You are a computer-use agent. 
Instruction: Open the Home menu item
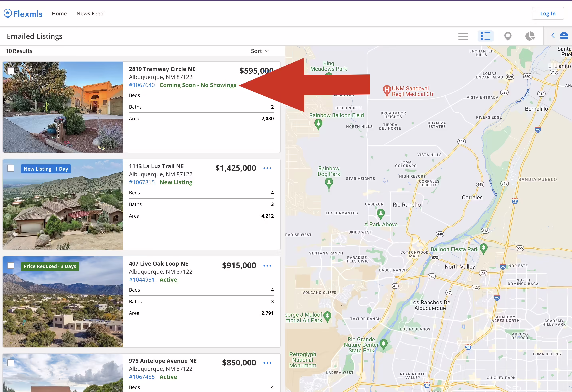pyautogui.click(x=59, y=14)
